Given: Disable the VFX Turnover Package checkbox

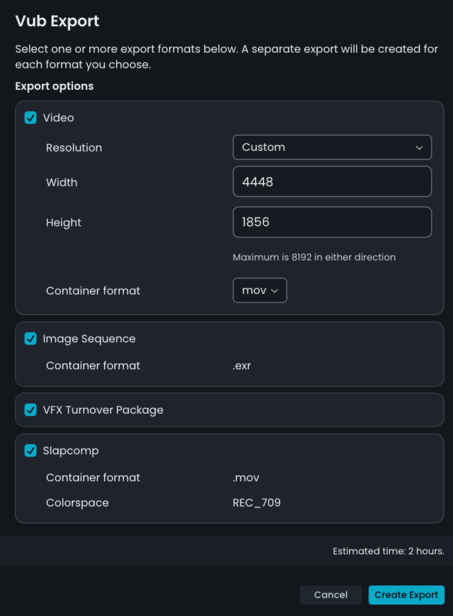Looking at the screenshot, I should click(x=30, y=410).
